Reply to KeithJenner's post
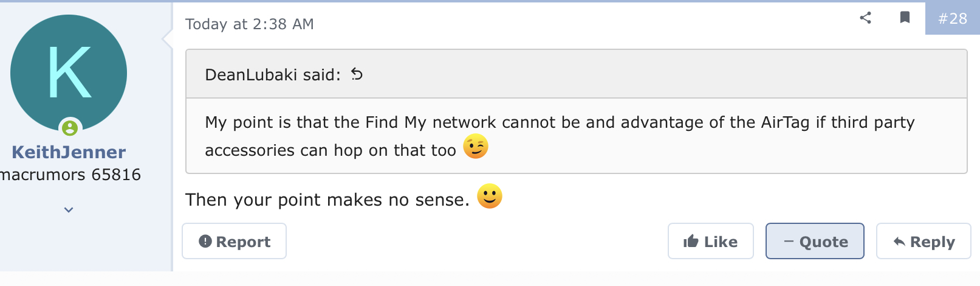Image resolution: width=980 pixels, height=286 pixels. coord(923,242)
